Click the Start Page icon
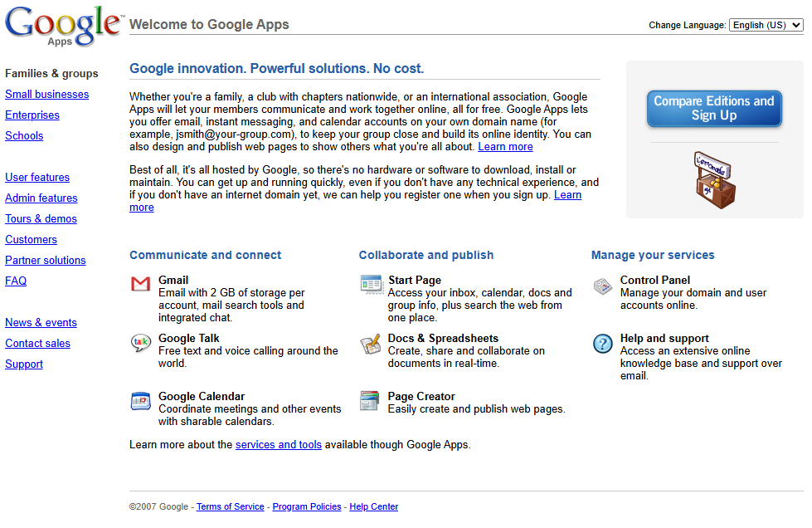The height and width of the screenshot is (528, 812). click(370, 285)
